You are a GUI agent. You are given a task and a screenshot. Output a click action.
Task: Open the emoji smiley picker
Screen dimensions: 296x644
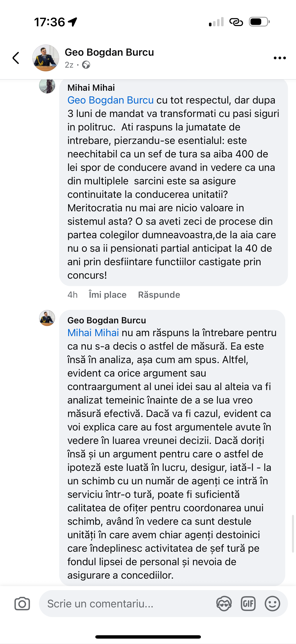click(272, 604)
